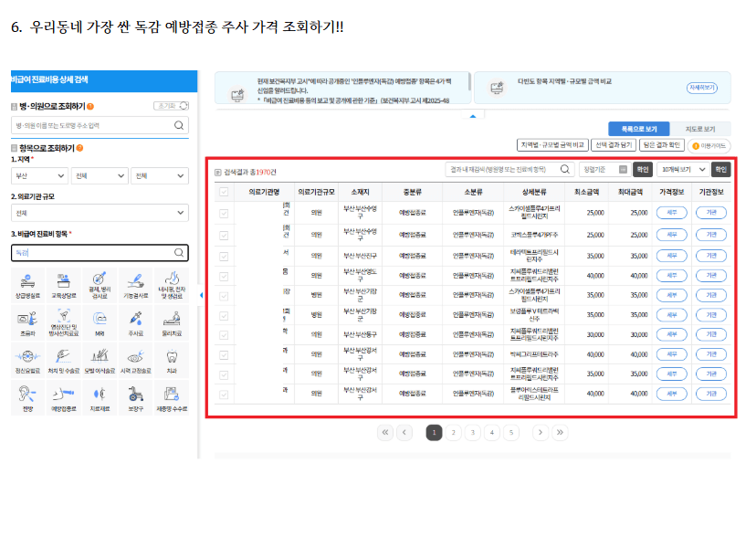This screenshot has height=537, width=756.
Task: Pick the 상급병실료 hospital bed icon
Action: pos(28,282)
